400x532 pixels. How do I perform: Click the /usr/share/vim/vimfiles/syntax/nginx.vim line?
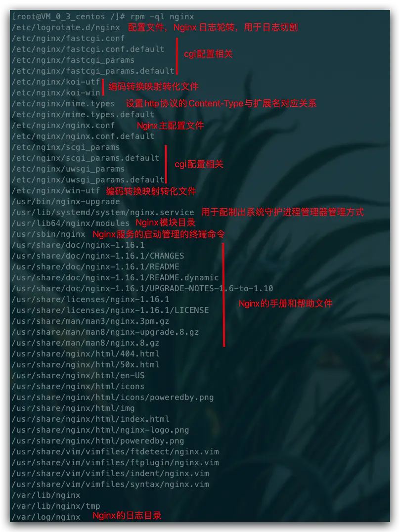[x=110, y=485]
